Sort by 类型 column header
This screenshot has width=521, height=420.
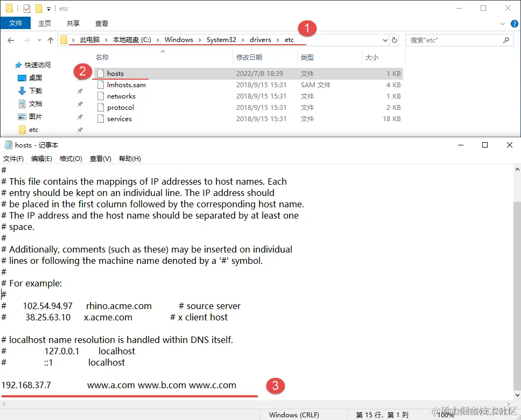click(x=307, y=57)
